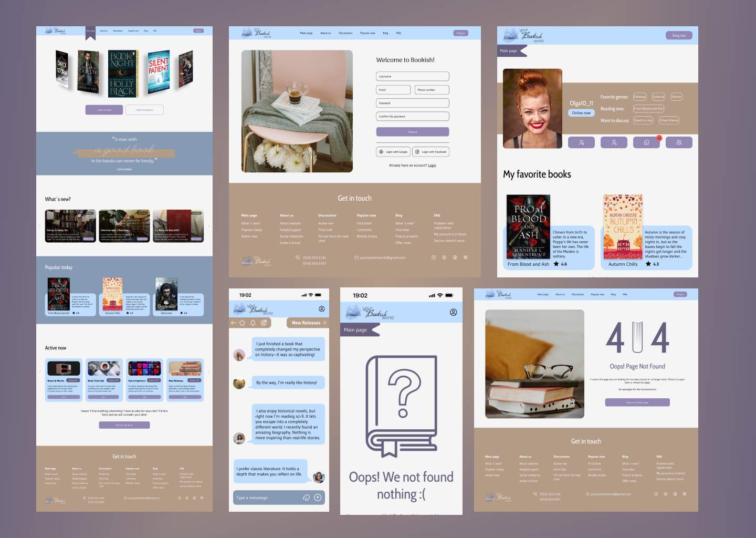Click the Instagram icon in the sign-up page footer

tap(434, 257)
